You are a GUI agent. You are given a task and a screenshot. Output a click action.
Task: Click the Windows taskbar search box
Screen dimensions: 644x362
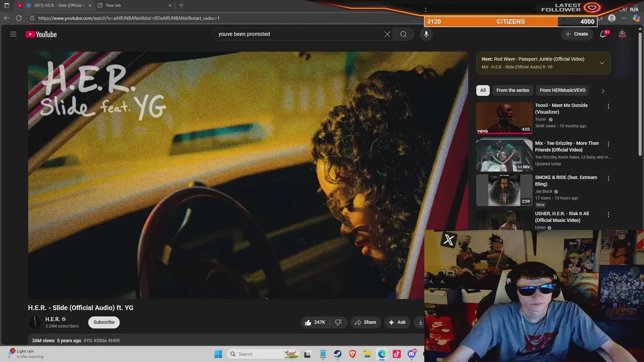tap(263, 354)
